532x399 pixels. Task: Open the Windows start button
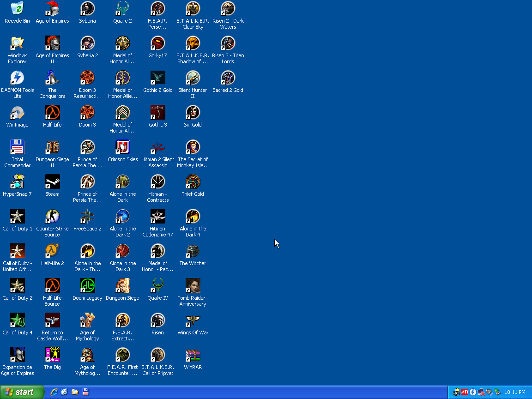[22, 392]
